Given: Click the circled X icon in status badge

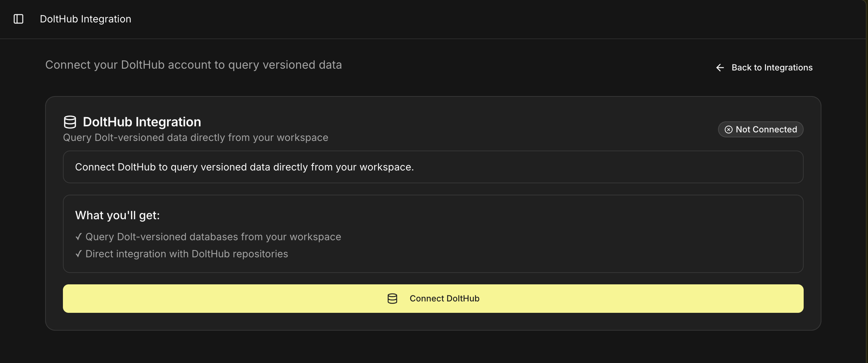Looking at the screenshot, I should click(x=729, y=130).
